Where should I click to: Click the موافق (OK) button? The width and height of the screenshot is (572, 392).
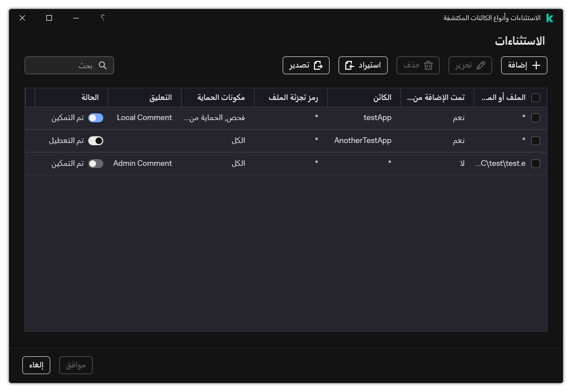[75, 365]
